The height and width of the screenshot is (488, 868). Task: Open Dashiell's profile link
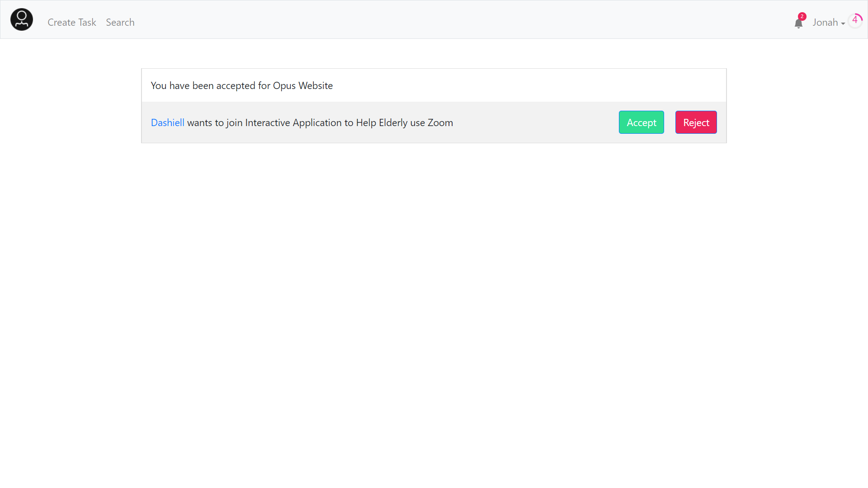[x=167, y=122]
